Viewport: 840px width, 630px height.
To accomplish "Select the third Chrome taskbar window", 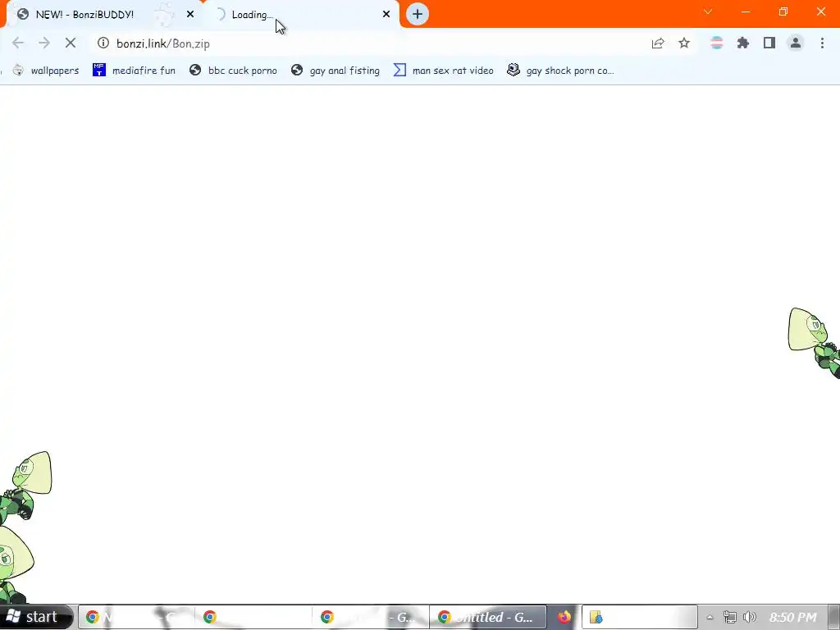I will (371, 617).
